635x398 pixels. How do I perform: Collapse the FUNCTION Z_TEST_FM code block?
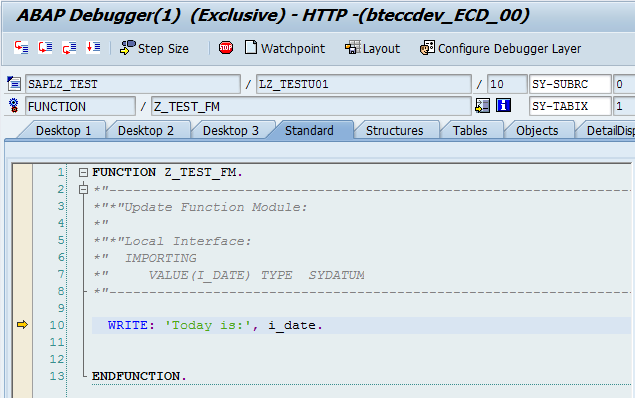[83, 172]
